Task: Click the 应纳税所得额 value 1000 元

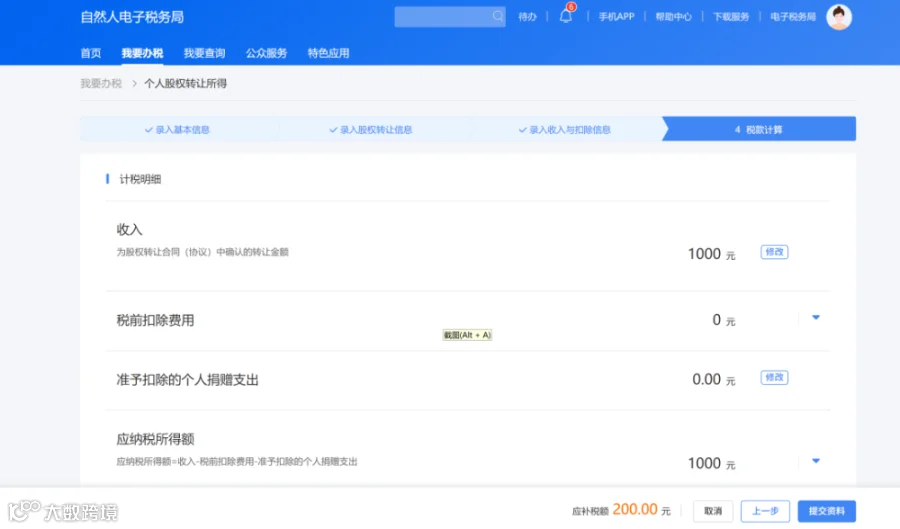Action: point(711,464)
